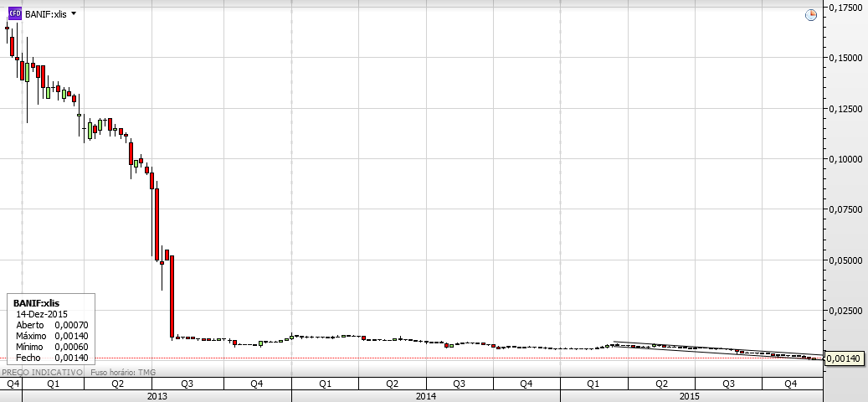Click the 2015 year label on the time axis
The image size is (868, 402).
(691, 396)
